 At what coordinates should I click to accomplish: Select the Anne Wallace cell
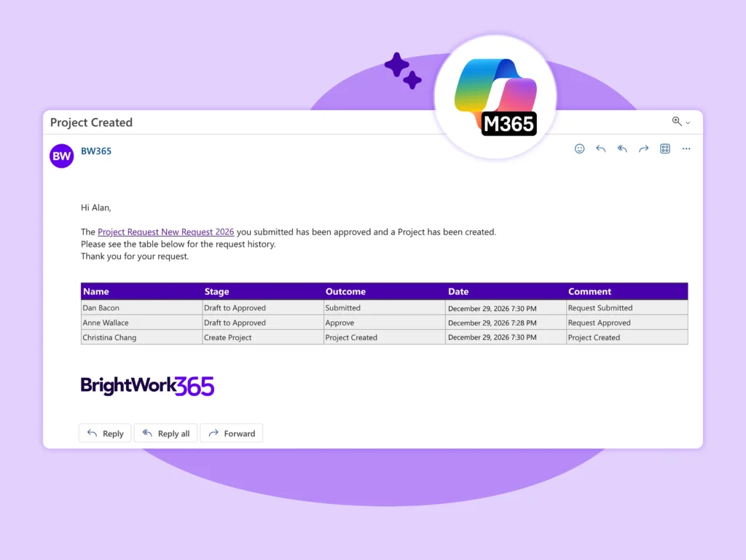click(x=142, y=323)
